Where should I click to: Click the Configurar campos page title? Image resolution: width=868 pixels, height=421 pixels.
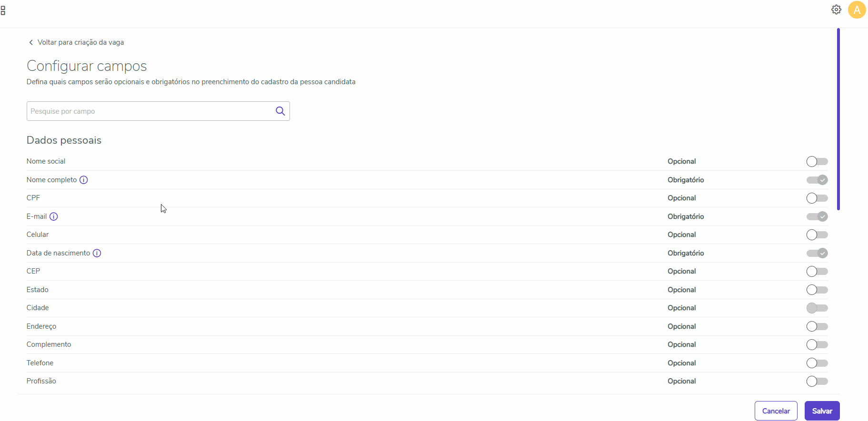[x=87, y=66]
